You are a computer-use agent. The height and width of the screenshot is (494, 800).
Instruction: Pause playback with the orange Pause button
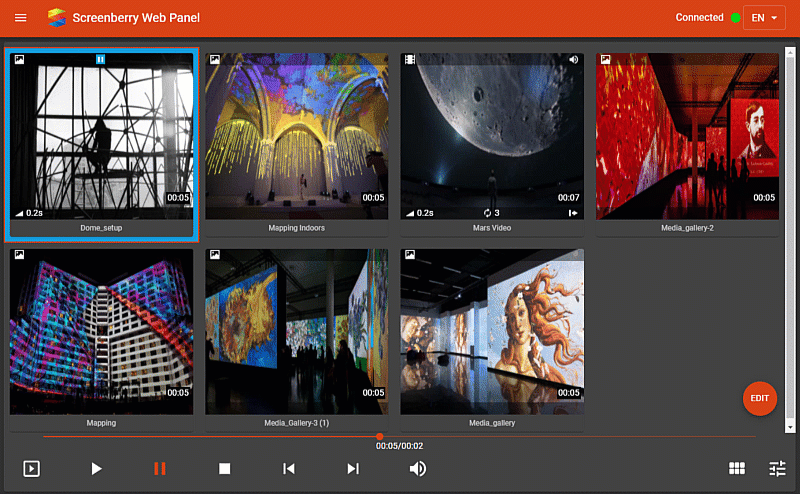[x=160, y=468]
